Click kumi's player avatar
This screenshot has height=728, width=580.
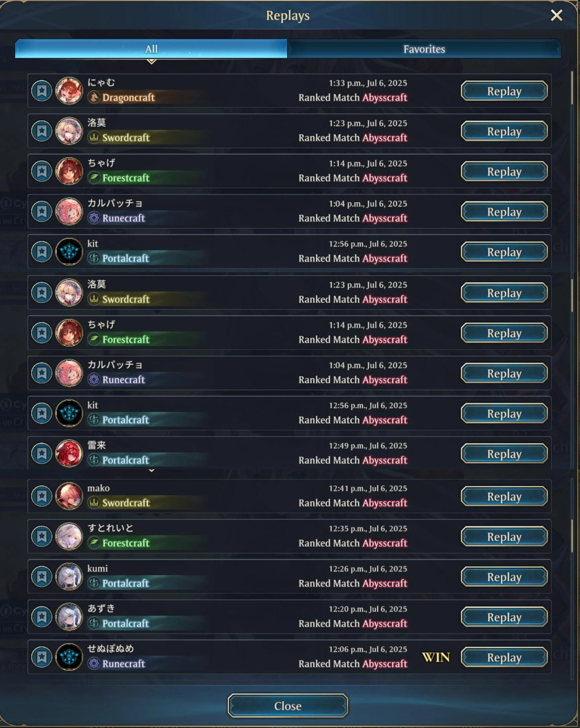69,577
